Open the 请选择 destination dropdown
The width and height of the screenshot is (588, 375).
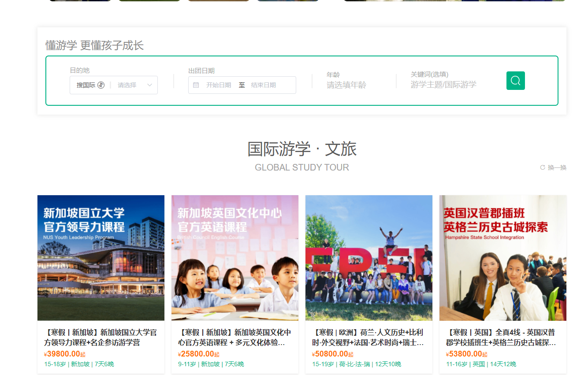134,85
